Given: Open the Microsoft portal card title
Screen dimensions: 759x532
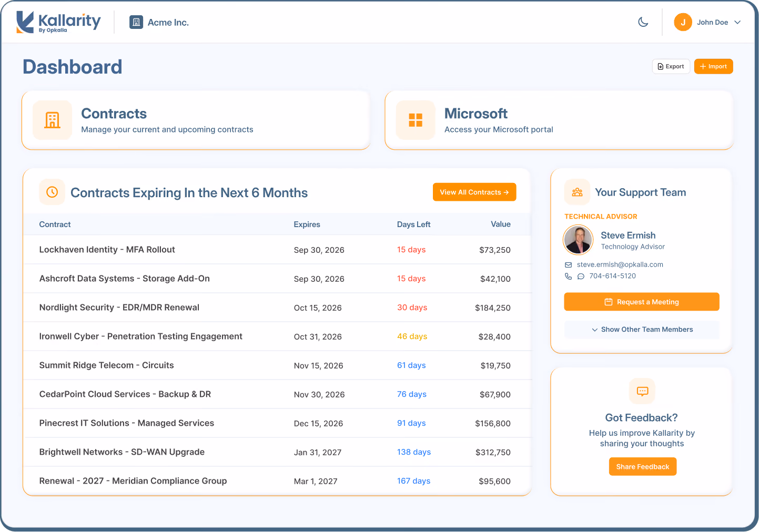Looking at the screenshot, I should (476, 114).
